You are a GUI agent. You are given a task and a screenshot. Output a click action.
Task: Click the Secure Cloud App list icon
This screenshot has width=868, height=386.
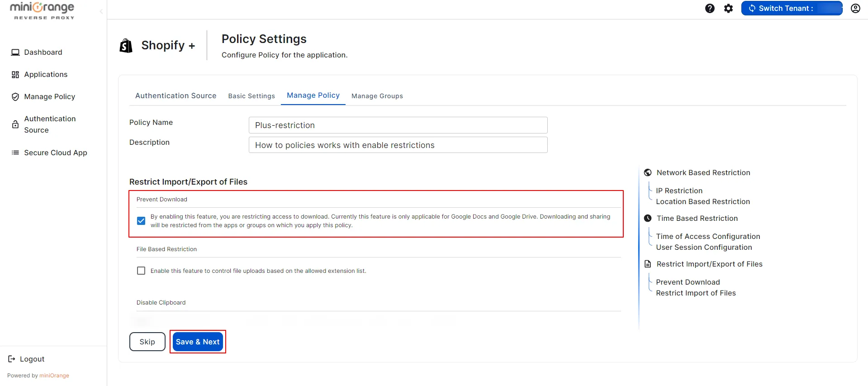coord(15,152)
